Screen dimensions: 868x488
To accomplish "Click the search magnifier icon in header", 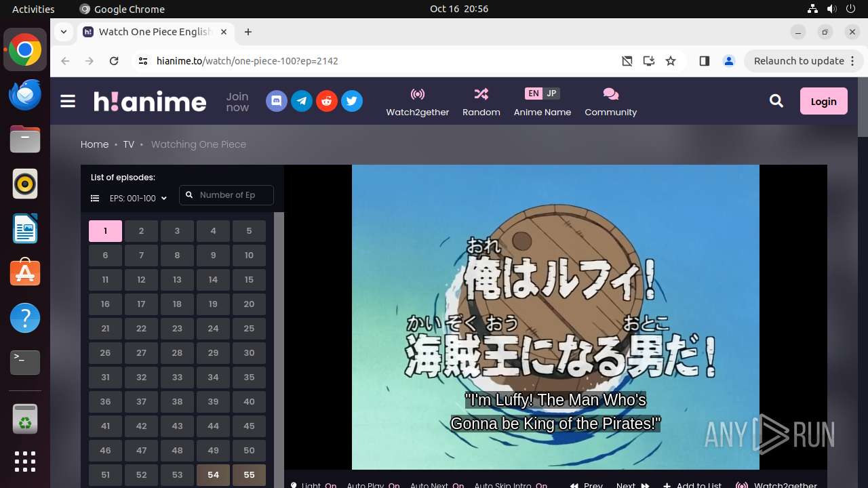I will 776,102.
